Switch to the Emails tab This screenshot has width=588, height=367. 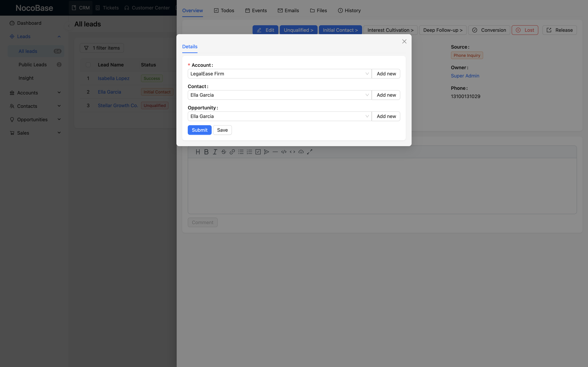point(288,10)
